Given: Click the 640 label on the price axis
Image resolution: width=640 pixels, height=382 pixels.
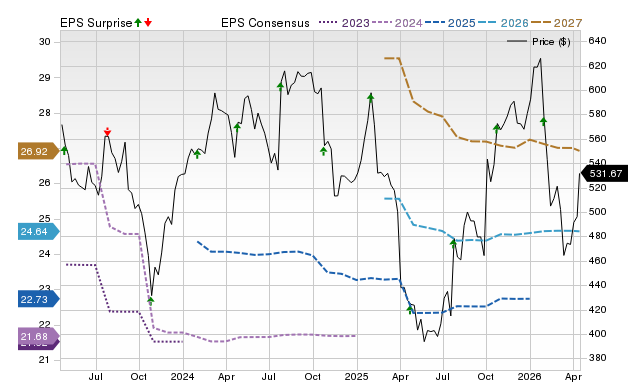Looking at the screenshot, I should (x=598, y=41).
